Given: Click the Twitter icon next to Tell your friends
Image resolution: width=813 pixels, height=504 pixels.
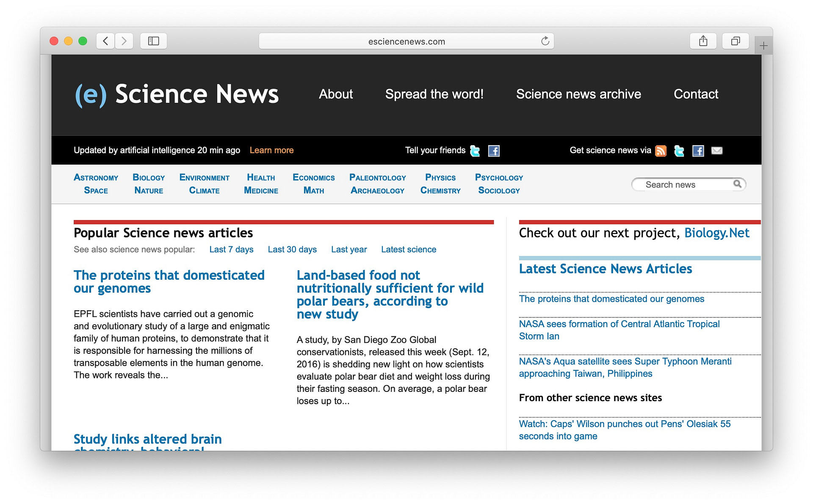Looking at the screenshot, I should [x=474, y=151].
